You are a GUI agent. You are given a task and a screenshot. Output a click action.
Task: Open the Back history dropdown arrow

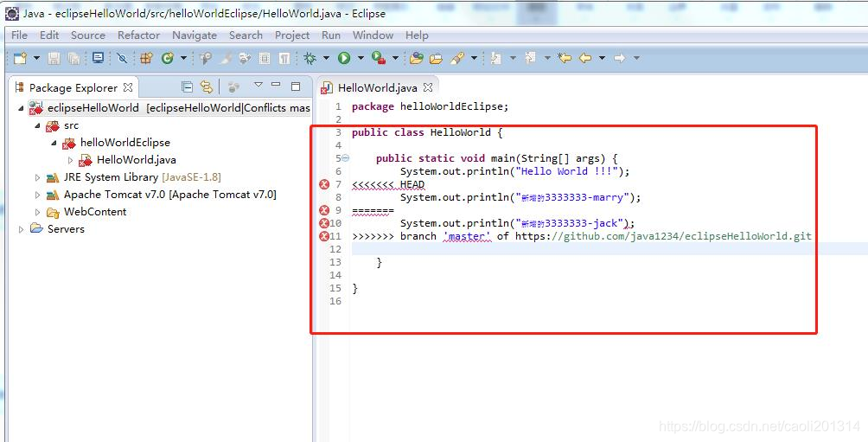click(602, 58)
